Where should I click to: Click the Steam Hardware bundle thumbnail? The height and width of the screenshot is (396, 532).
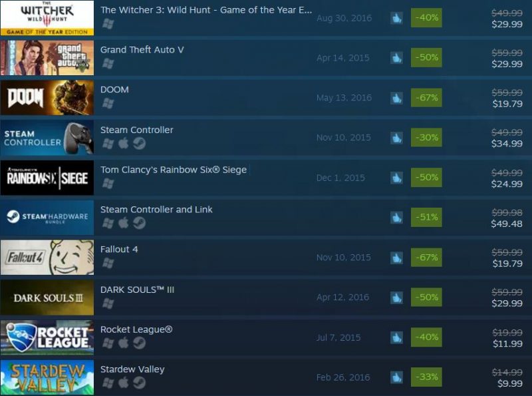pos(47,218)
